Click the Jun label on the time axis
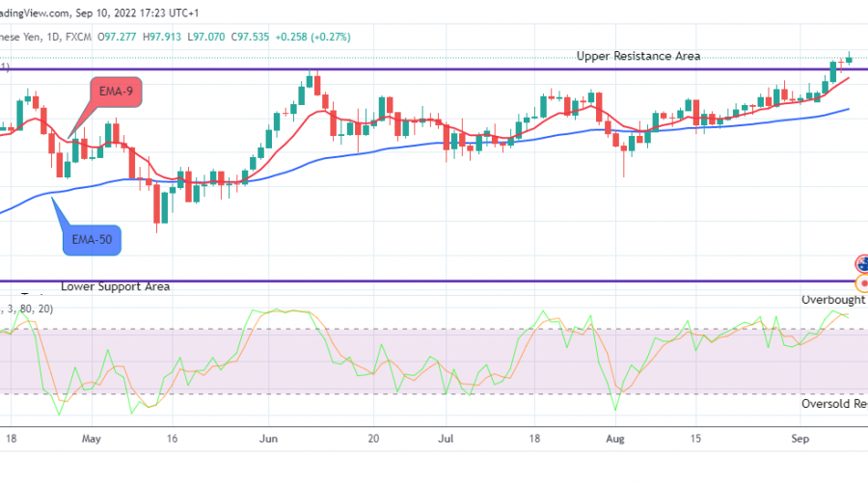 coord(270,438)
